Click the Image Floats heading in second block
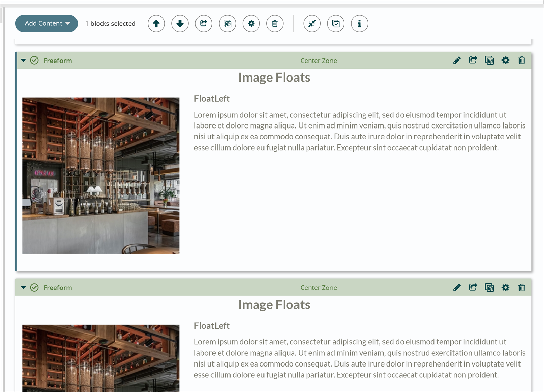This screenshot has width=544, height=392. click(274, 305)
